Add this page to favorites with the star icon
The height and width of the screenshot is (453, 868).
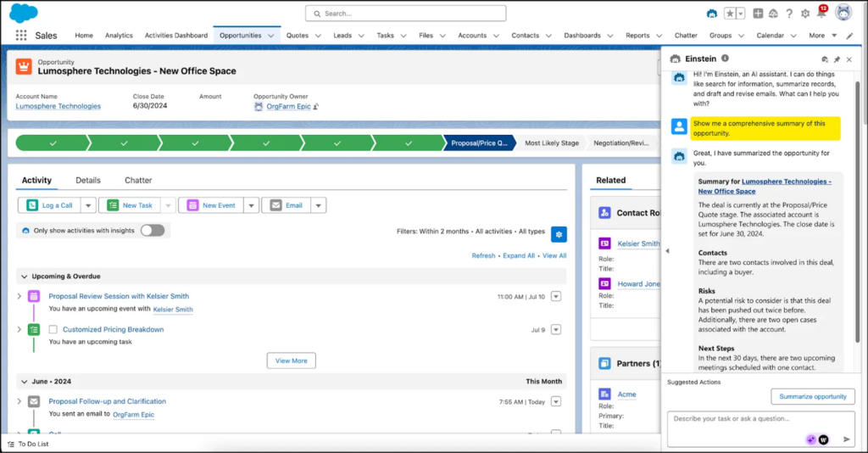point(730,14)
